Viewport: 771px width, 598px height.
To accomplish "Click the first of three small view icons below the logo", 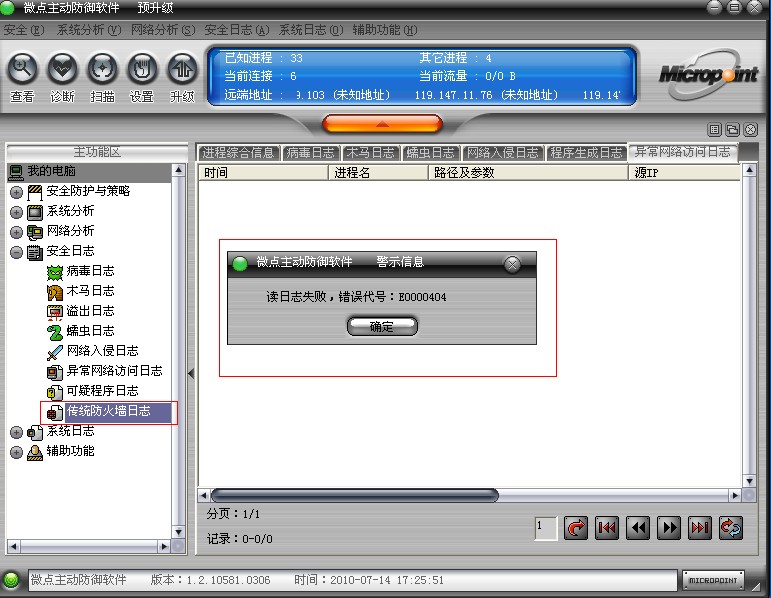I will (x=714, y=129).
